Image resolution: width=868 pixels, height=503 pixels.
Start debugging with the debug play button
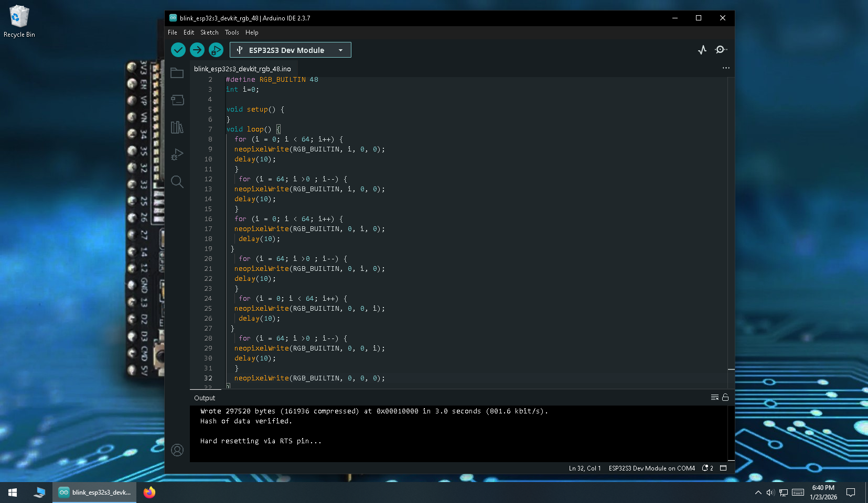click(x=216, y=50)
